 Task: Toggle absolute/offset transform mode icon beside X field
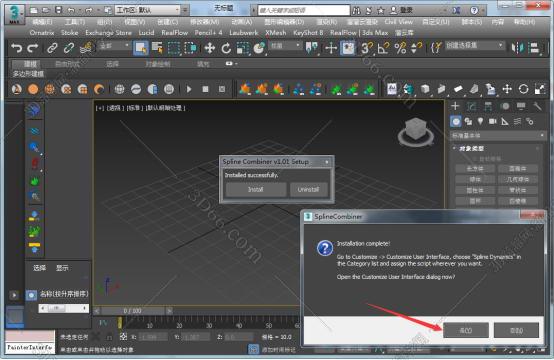tap(123, 337)
